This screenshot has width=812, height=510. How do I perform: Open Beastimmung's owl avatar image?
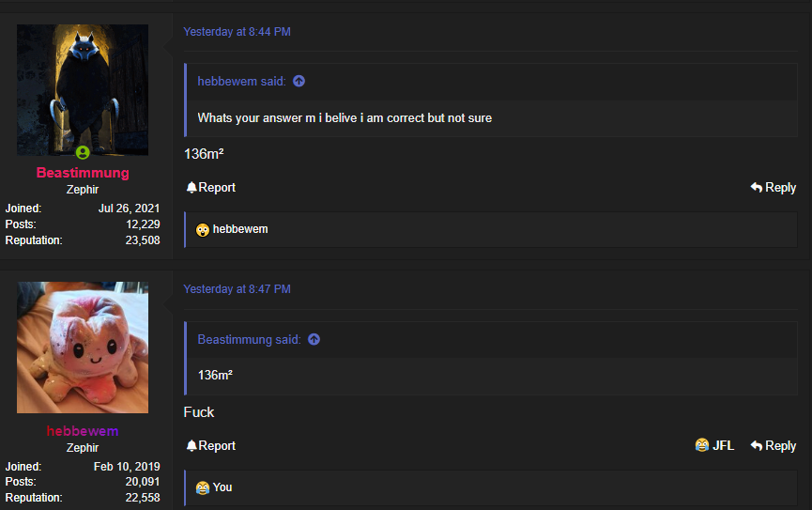pyautogui.click(x=83, y=89)
